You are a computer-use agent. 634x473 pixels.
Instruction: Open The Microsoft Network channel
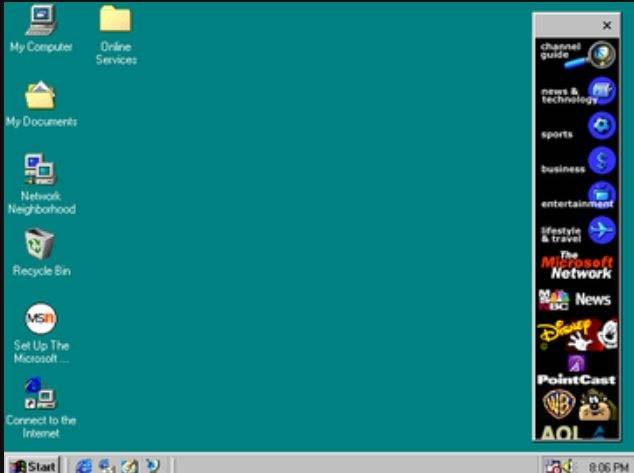point(576,266)
